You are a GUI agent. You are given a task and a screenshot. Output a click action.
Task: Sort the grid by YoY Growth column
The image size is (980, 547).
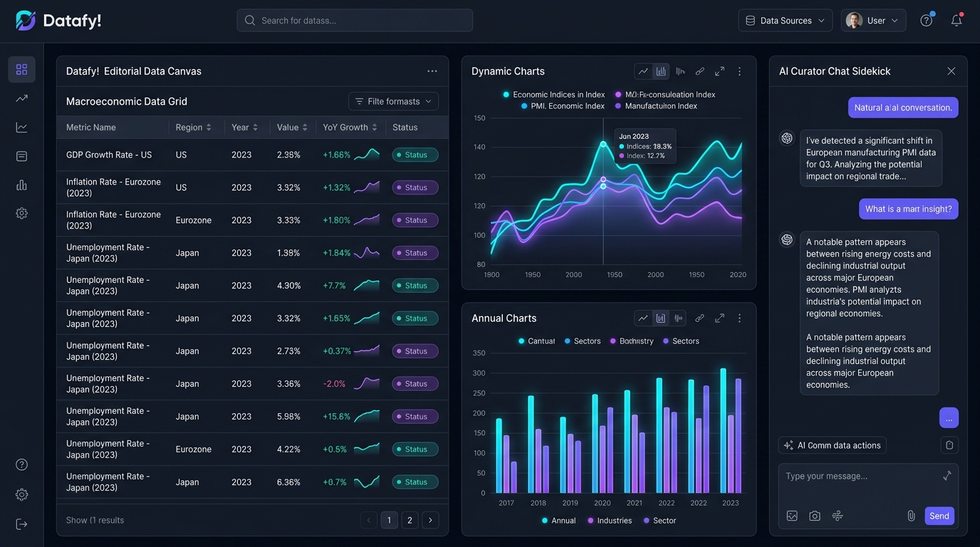pyautogui.click(x=350, y=127)
